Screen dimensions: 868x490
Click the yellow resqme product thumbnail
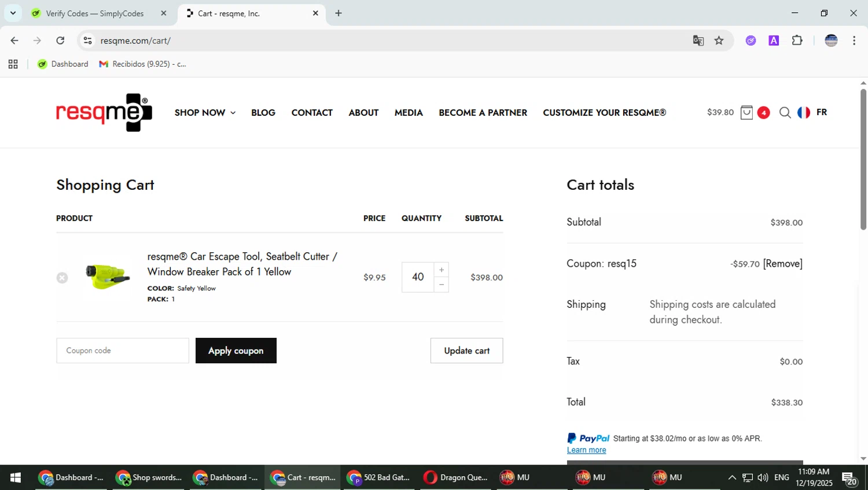(x=108, y=277)
